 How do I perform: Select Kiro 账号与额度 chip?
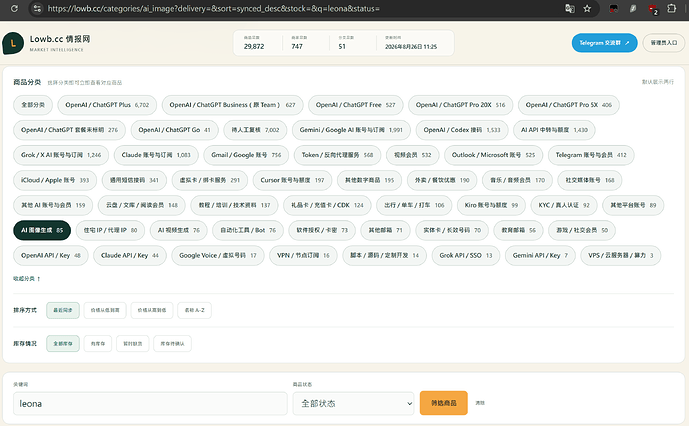click(x=491, y=205)
